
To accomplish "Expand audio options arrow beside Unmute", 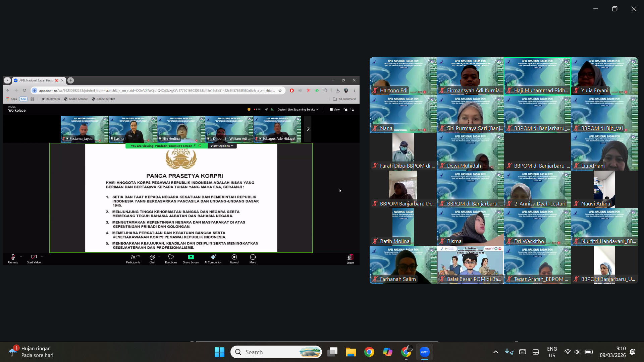I will tap(21, 256).
